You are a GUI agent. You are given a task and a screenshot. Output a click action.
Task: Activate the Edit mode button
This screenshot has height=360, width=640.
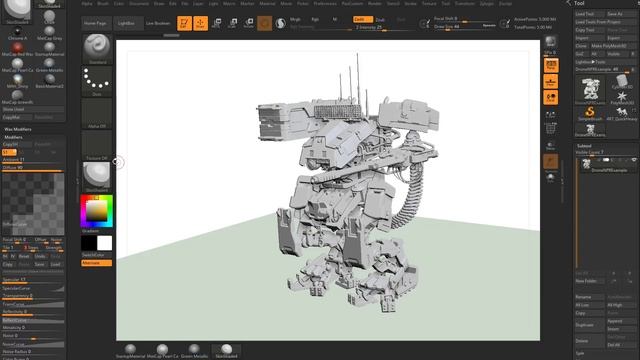point(184,23)
